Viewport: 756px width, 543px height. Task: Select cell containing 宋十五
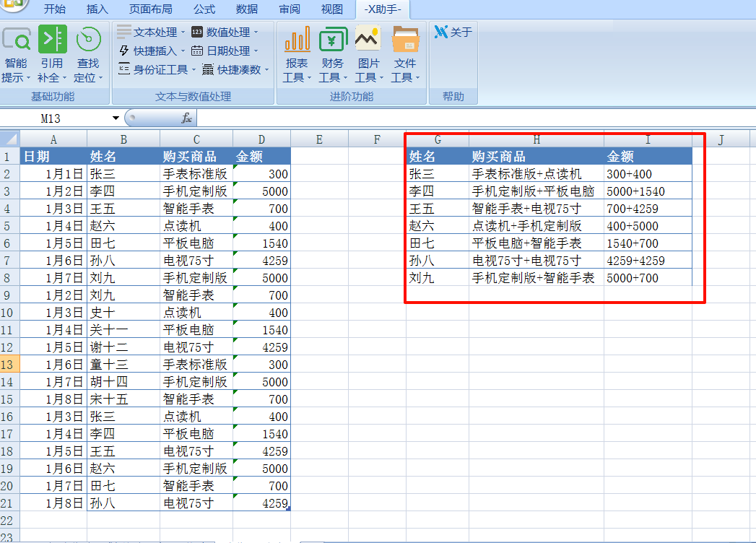pos(123,399)
